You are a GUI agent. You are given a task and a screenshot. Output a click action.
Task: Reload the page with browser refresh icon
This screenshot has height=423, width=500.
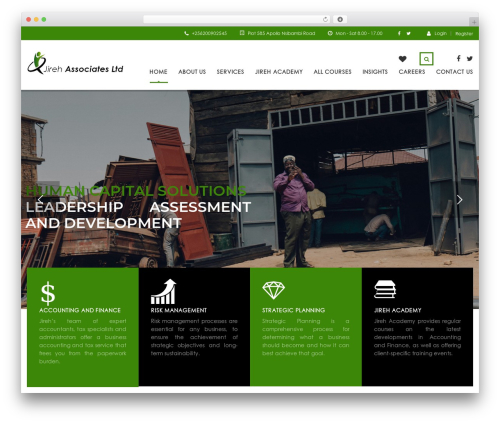click(325, 19)
